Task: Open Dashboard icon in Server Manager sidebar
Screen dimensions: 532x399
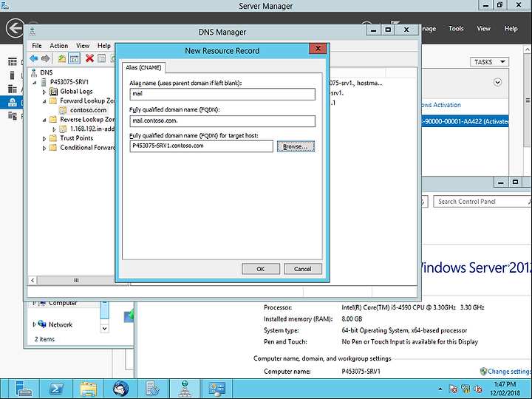Action: point(13,61)
